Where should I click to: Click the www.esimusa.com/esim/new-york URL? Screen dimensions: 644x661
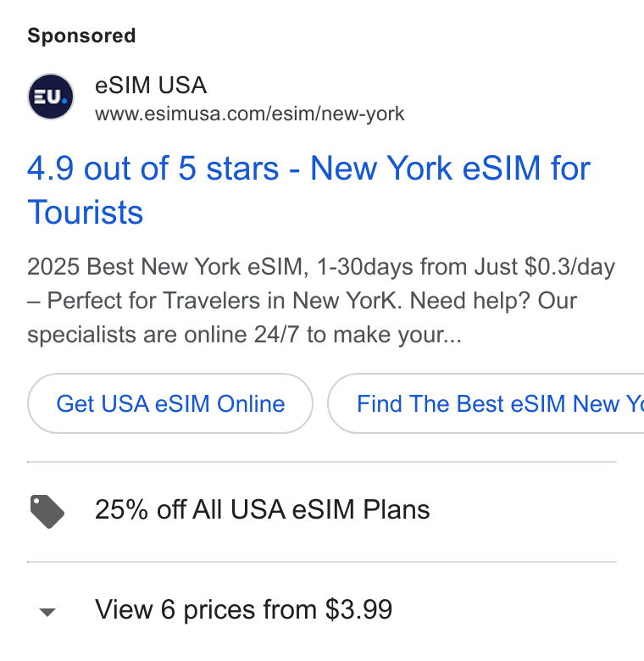249,114
